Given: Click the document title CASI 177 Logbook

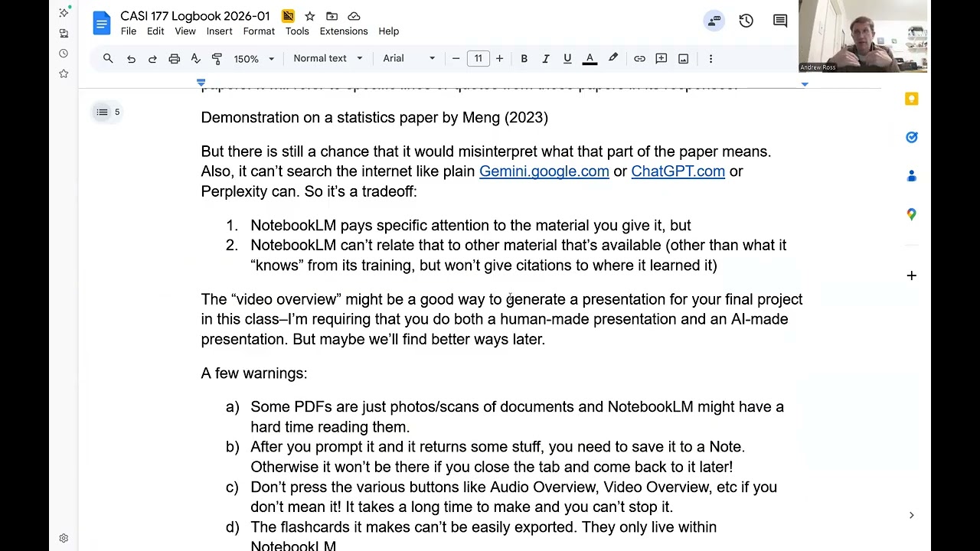Looking at the screenshot, I should tap(195, 16).
